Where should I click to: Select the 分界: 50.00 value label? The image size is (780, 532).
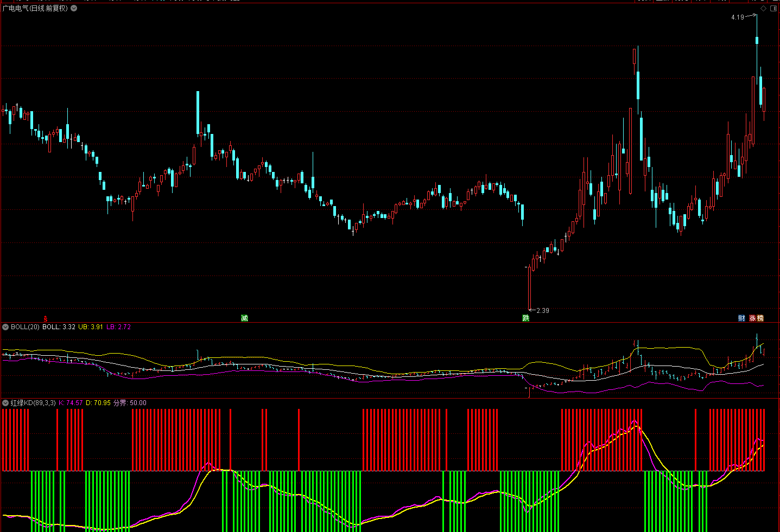tap(130, 403)
